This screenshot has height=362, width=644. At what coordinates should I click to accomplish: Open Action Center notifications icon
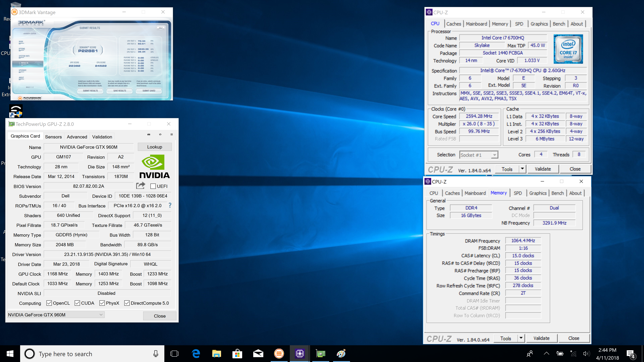tap(631, 354)
